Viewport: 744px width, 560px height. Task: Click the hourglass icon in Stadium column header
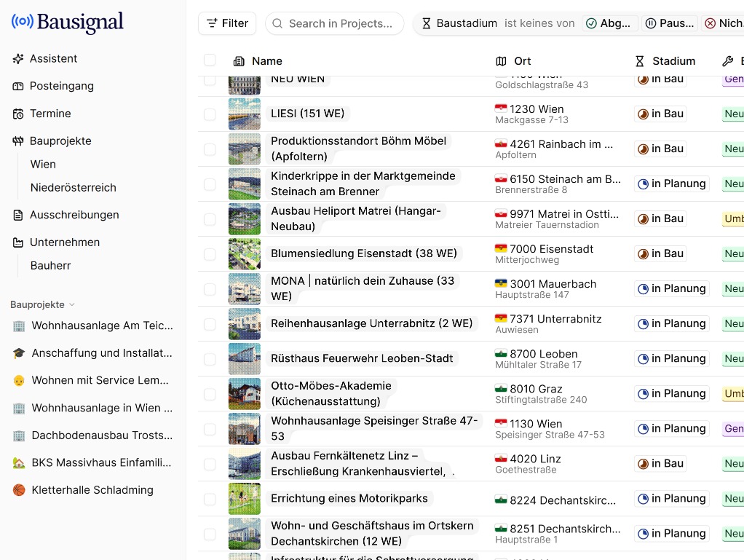click(640, 61)
